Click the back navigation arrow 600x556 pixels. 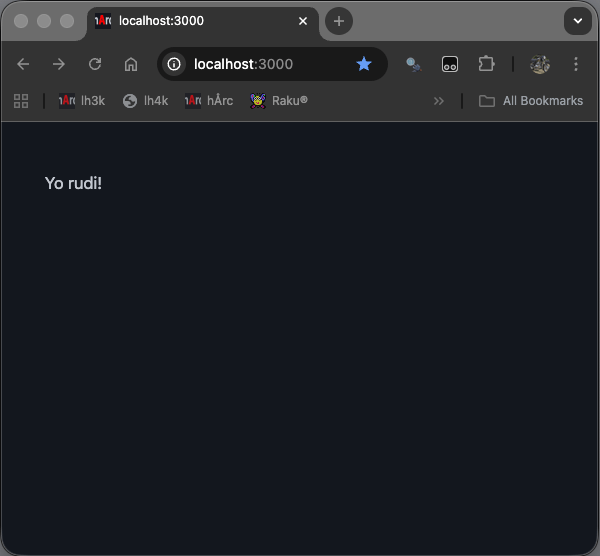pyautogui.click(x=23, y=64)
